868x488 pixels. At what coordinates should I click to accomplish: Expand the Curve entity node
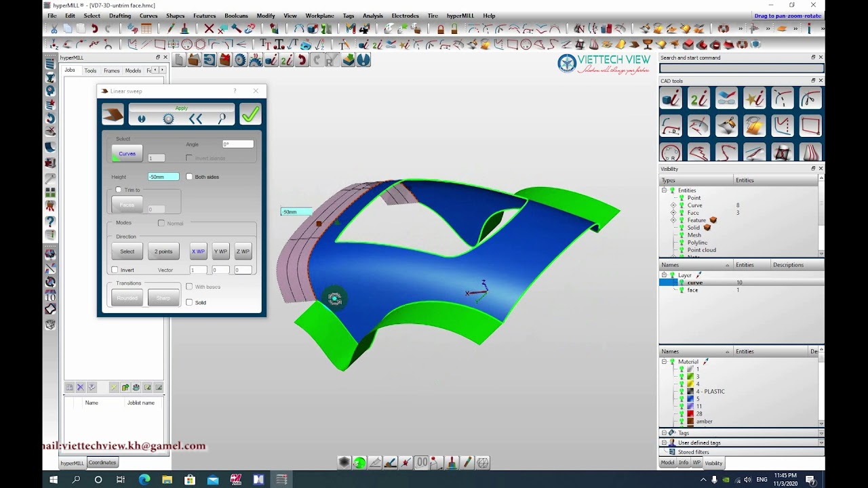(673, 205)
